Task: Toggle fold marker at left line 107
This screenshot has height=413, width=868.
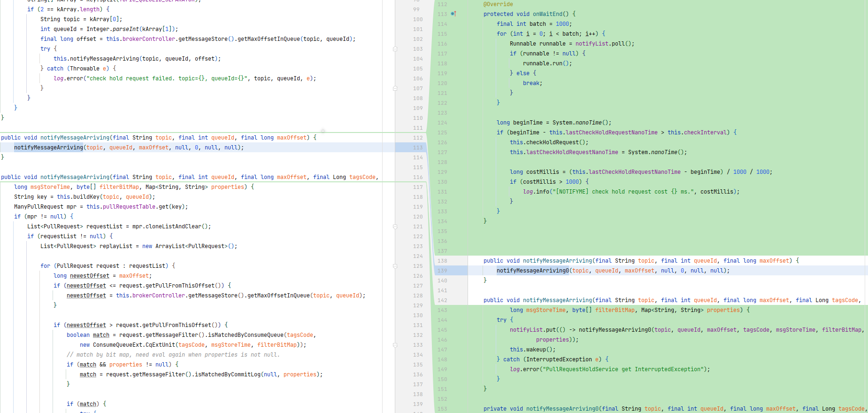Action: click(x=395, y=88)
